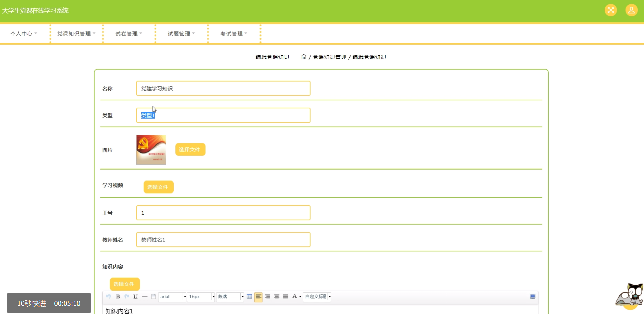
Task: Click the user profile icon in the header
Action: [x=631, y=10]
